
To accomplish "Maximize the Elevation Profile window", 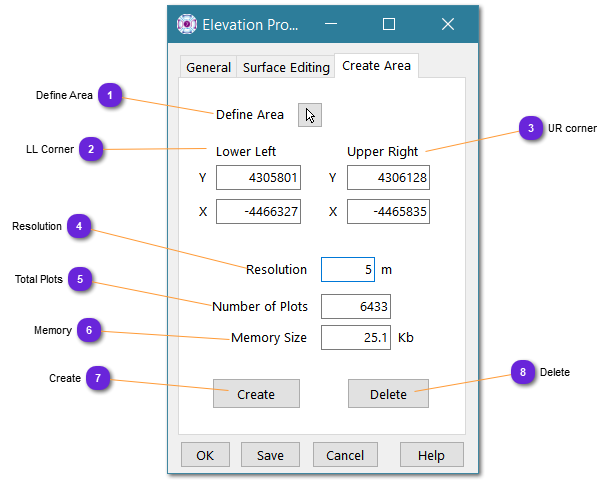I will pyautogui.click(x=389, y=24).
